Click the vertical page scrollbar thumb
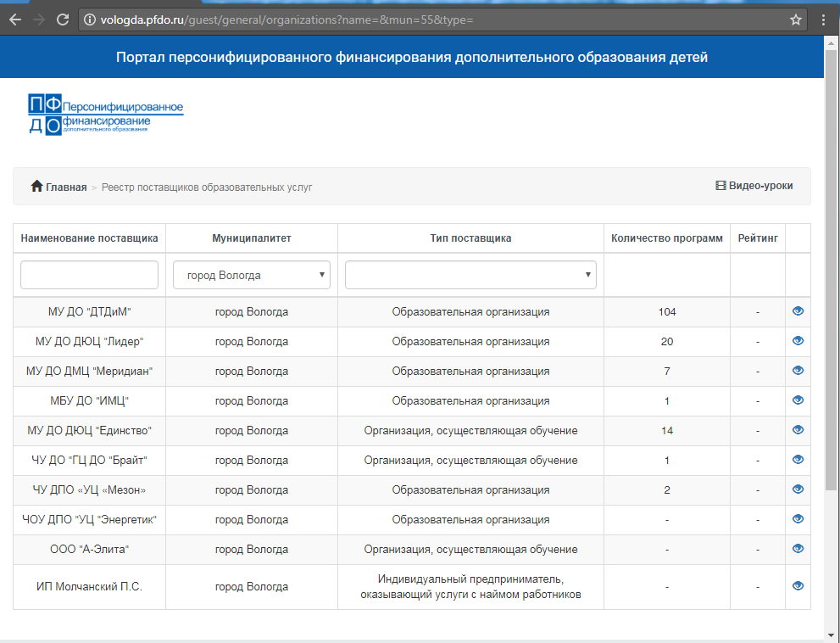 [831, 269]
